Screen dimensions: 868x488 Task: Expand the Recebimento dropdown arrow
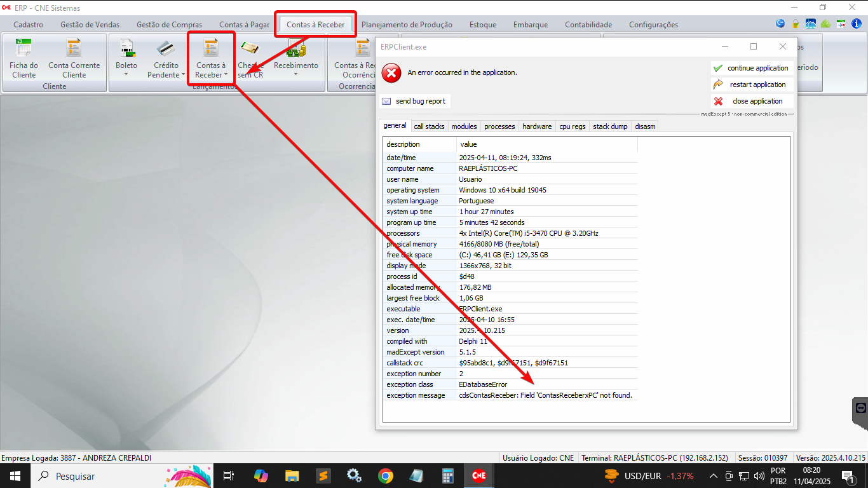[x=295, y=75]
